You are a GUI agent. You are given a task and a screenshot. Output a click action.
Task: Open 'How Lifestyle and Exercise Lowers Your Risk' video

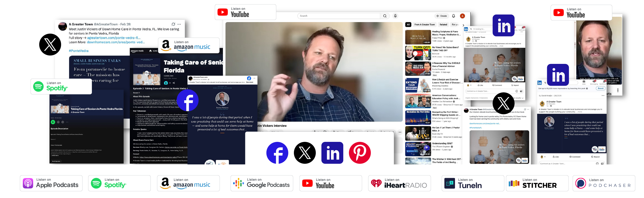point(418,85)
